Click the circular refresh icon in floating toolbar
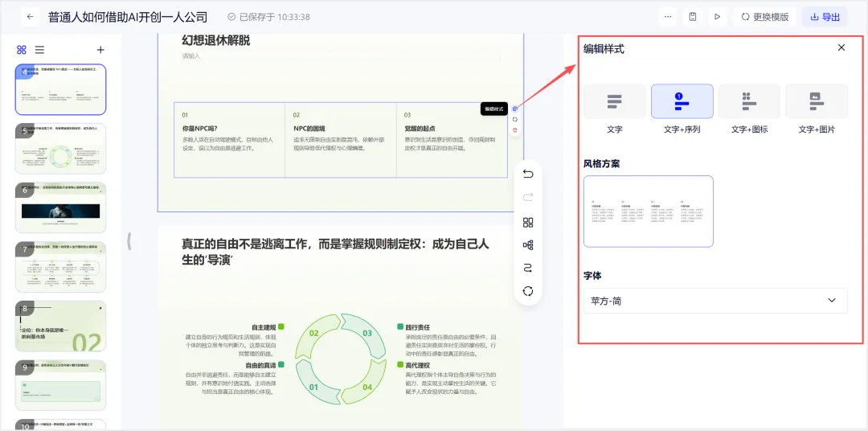 tap(528, 291)
